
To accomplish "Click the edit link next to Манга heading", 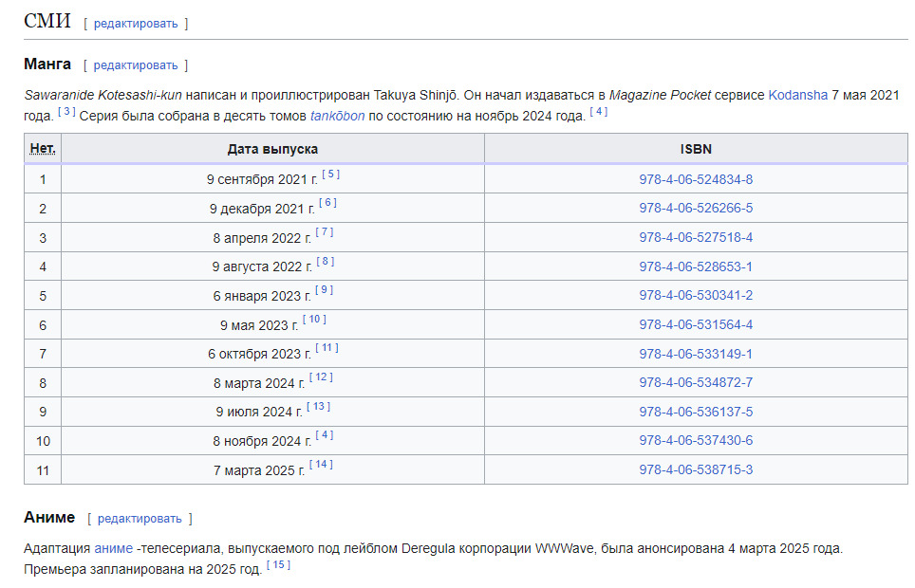I will pyautogui.click(x=135, y=64).
